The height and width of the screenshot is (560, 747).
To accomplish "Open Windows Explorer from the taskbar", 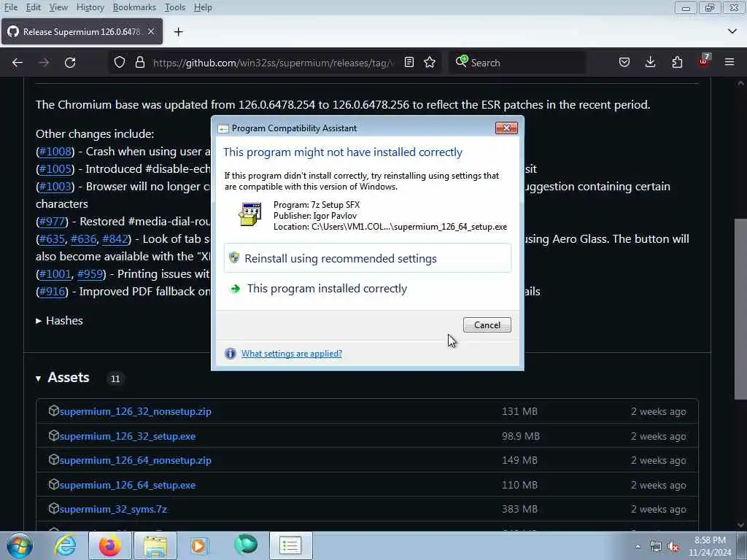I will pyautogui.click(x=155, y=545).
